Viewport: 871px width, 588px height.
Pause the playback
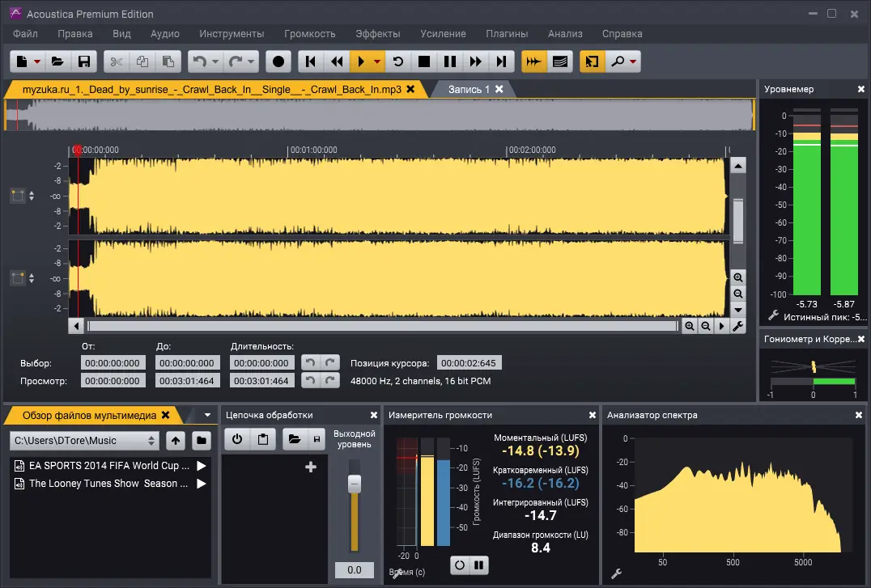coord(450,61)
